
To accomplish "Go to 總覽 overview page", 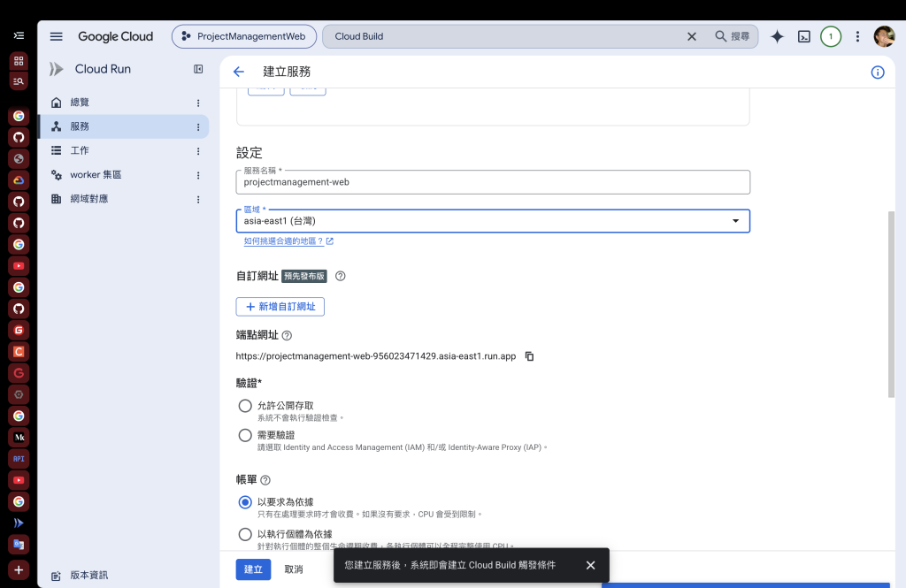I will click(80, 103).
